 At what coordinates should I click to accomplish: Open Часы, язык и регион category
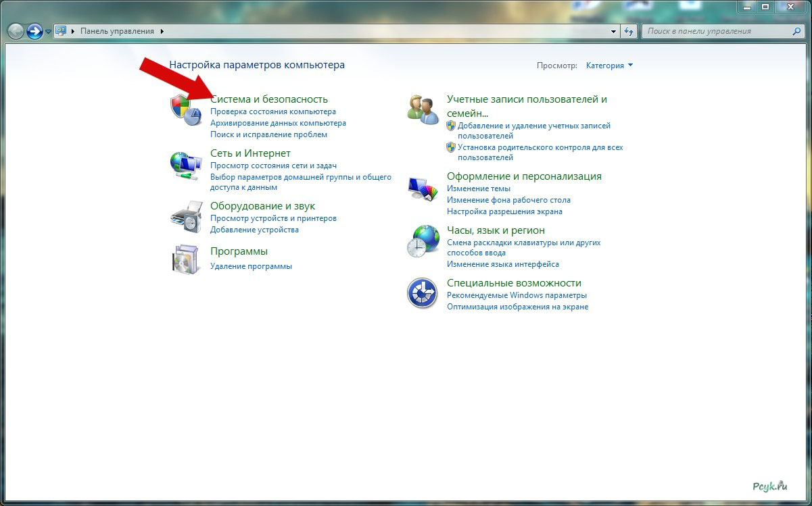pyautogui.click(x=496, y=230)
